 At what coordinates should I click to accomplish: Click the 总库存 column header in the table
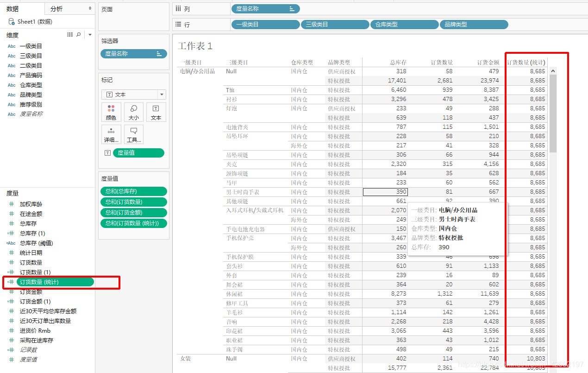coord(398,63)
